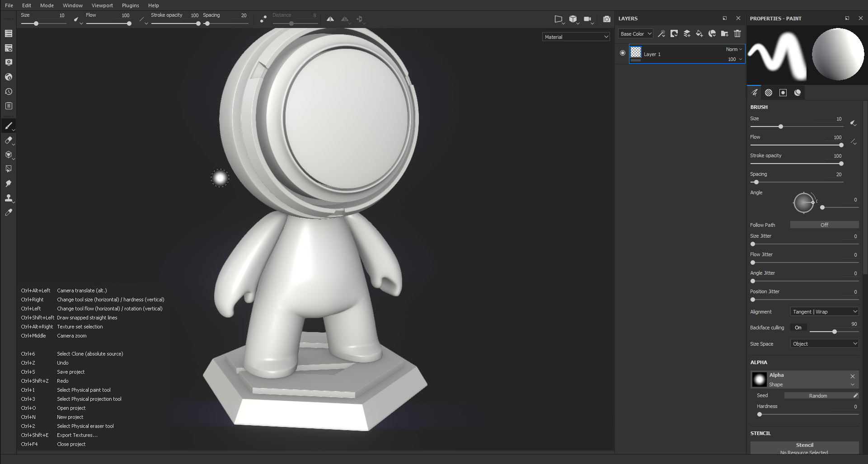This screenshot has height=464, width=868.
Task: Toggle Follow Path Off switch
Action: click(x=824, y=225)
